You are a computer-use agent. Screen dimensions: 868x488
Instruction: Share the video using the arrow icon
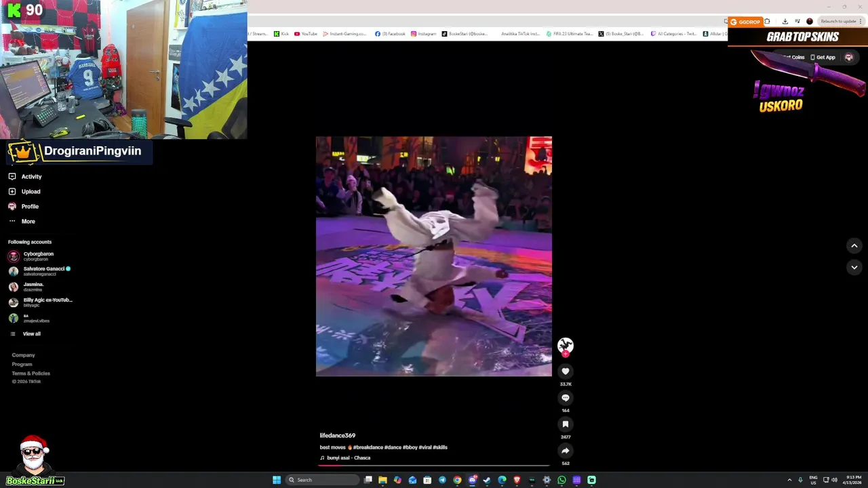[x=566, y=451]
